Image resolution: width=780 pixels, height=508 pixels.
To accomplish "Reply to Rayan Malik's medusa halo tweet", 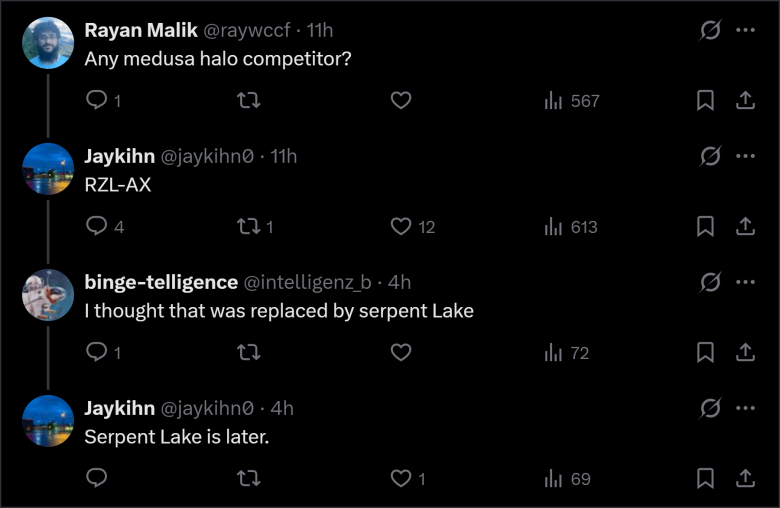I will click(x=97, y=101).
